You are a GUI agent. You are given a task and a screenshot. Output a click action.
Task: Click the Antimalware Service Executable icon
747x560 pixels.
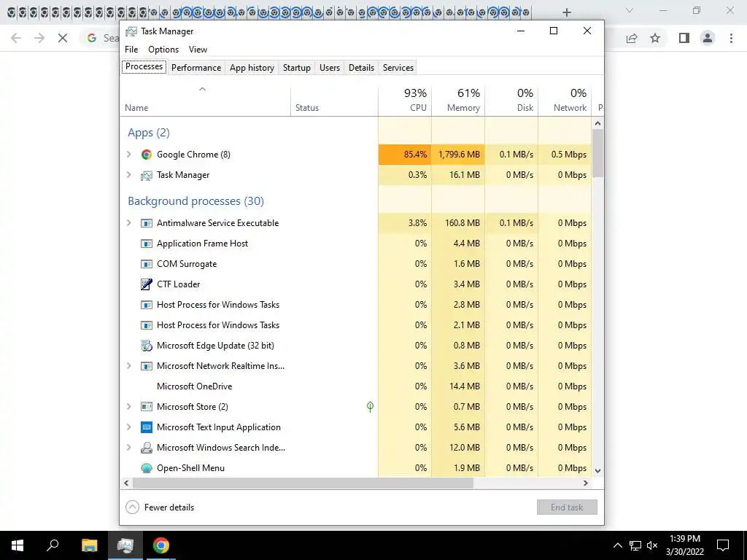[146, 223]
